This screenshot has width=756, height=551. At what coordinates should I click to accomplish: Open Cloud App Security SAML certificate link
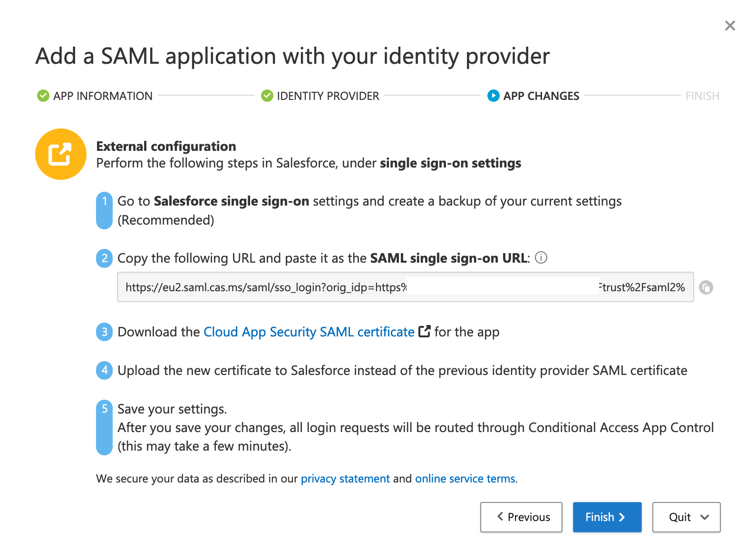[x=309, y=332]
